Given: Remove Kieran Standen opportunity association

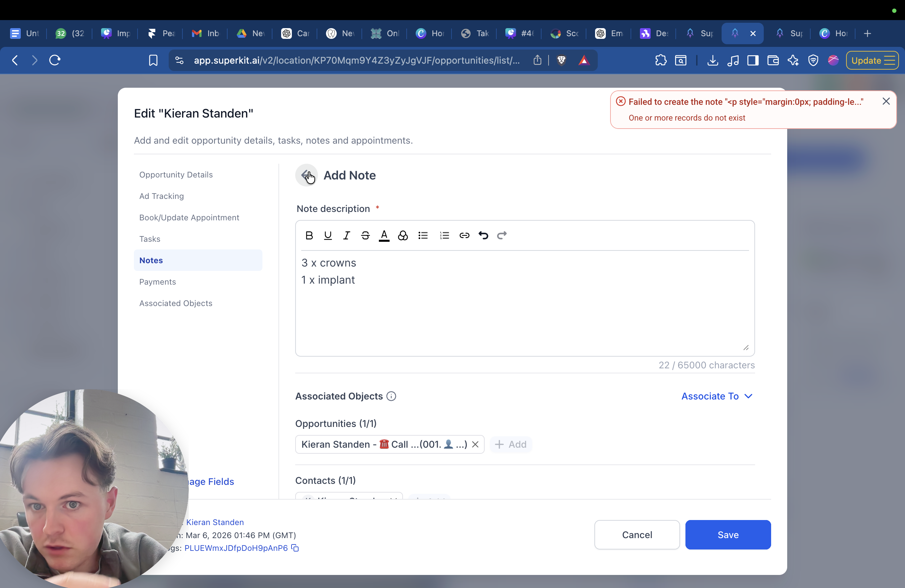Looking at the screenshot, I should pos(475,444).
